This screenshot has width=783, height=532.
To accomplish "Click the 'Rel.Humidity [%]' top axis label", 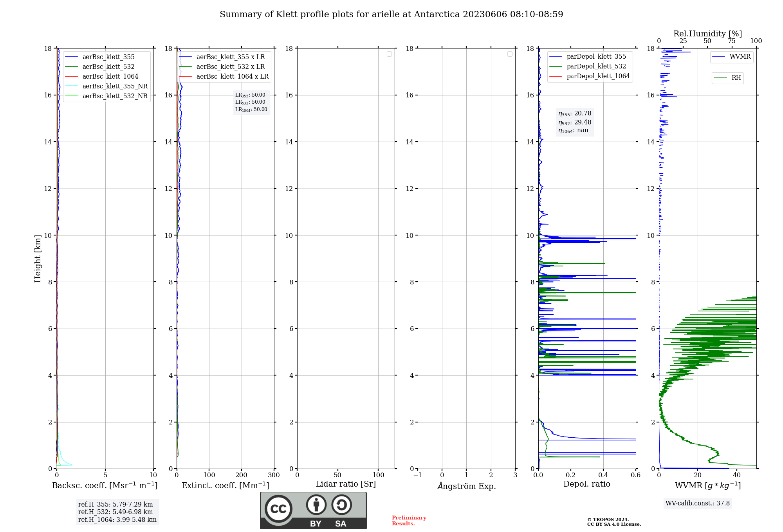I will click(x=708, y=34).
